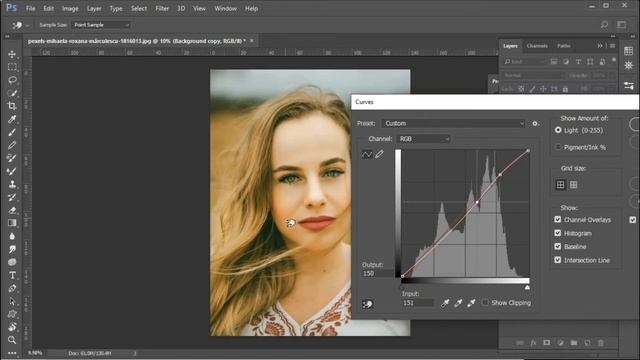
Task: Open the File menu
Action: pyautogui.click(x=31, y=8)
